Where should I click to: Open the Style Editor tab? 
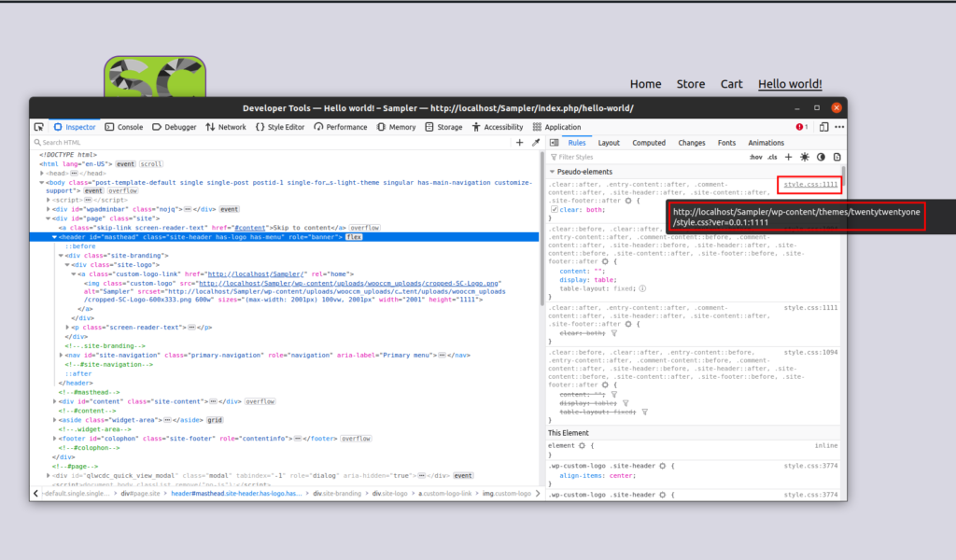pyautogui.click(x=280, y=127)
